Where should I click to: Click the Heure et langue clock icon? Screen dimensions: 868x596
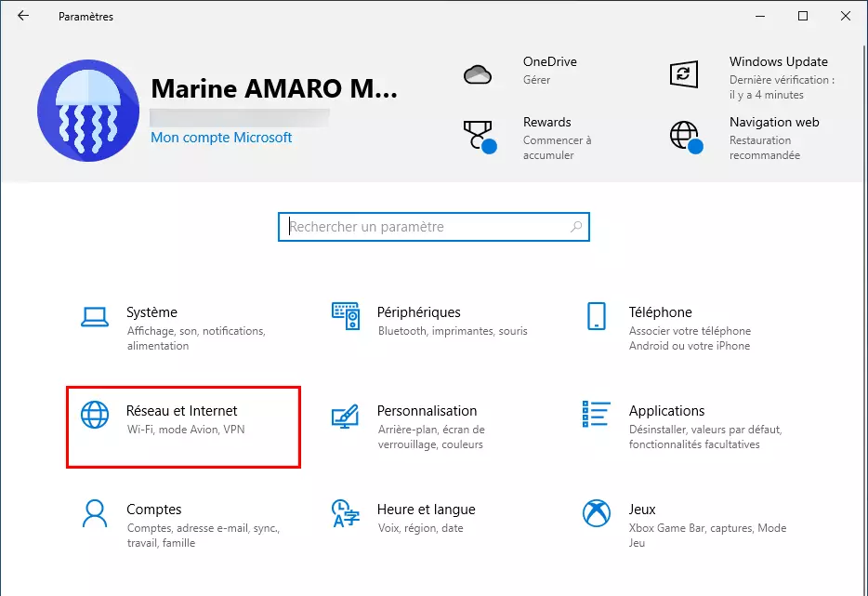[x=346, y=513]
